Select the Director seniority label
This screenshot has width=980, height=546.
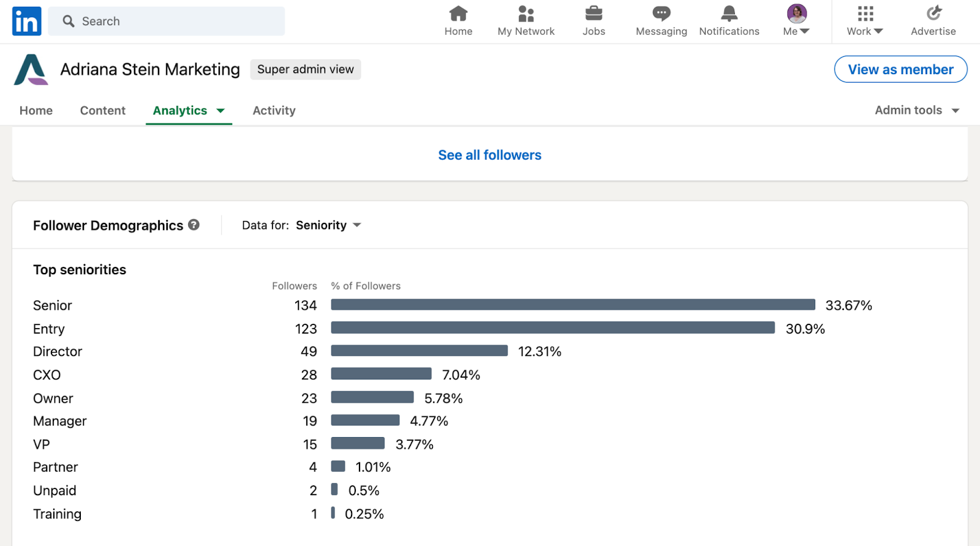click(x=58, y=351)
